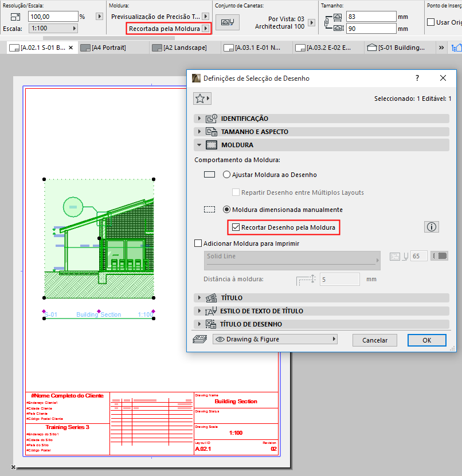Click the Building Section drawing title text

pyautogui.click(x=99, y=314)
